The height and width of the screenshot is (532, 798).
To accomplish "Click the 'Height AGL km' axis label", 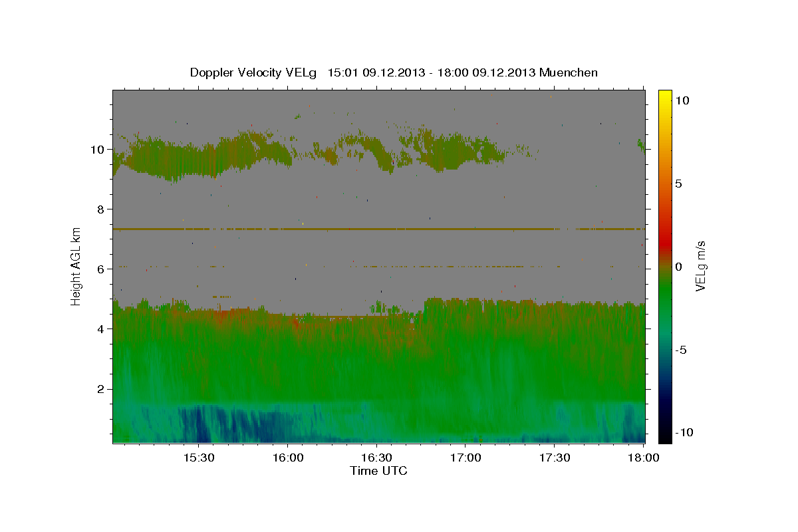I will (76, 266).
